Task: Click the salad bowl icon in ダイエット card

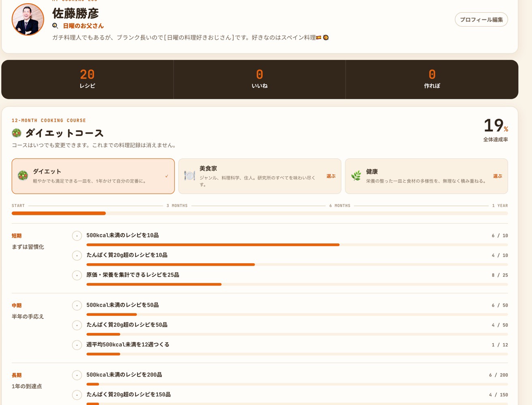Action: (23, 175)
